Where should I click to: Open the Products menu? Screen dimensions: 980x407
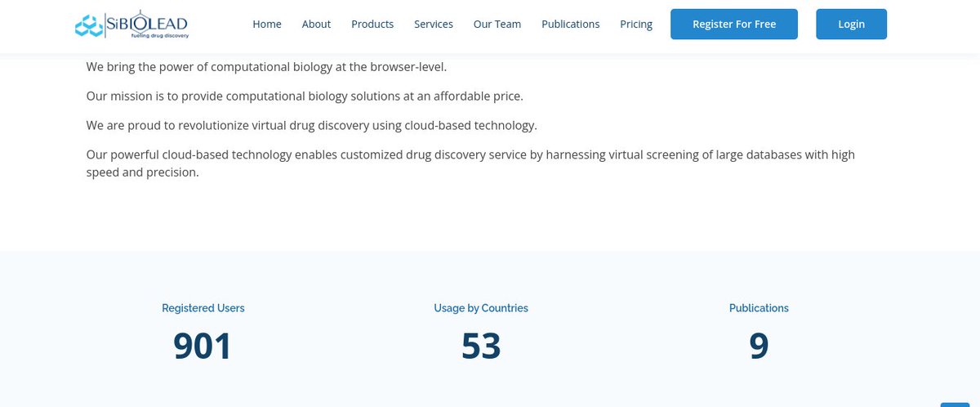click(372, 24)
